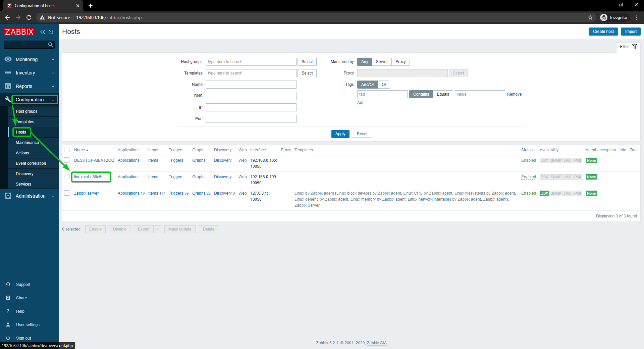Click the Name filter input field
The width and height of the screenshot is (644, 349).
coord(251,85)
